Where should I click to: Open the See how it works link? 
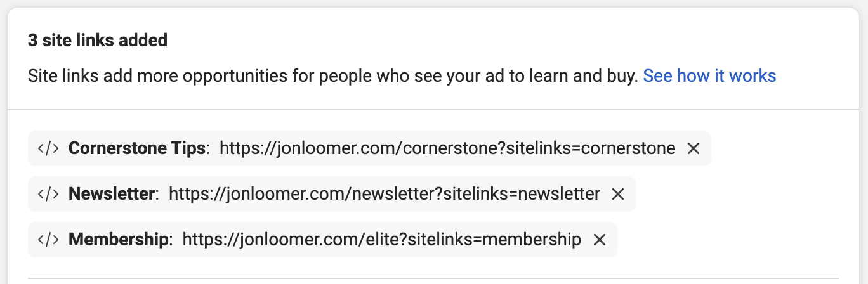[709, 76]
